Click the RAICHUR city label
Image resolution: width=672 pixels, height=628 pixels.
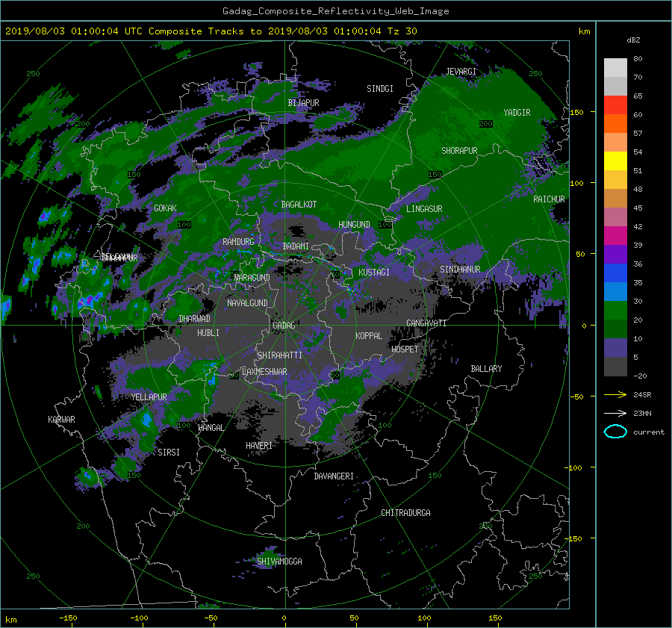(x=549, y=199)
